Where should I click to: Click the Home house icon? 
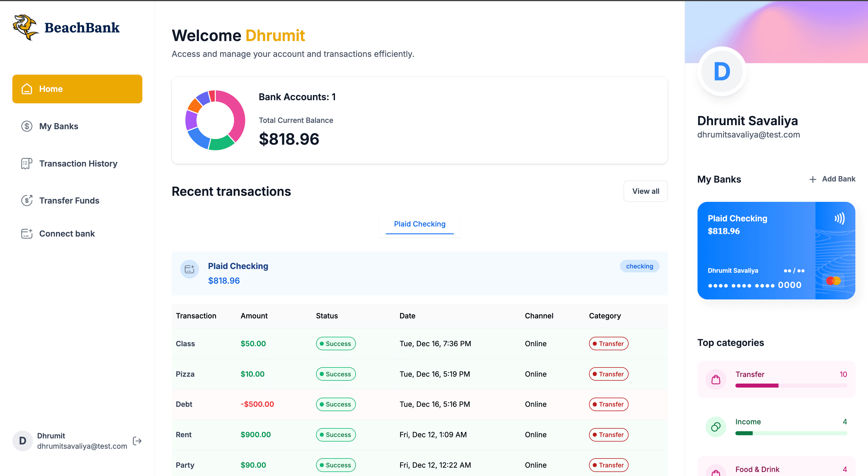click(x=27, y=89)
